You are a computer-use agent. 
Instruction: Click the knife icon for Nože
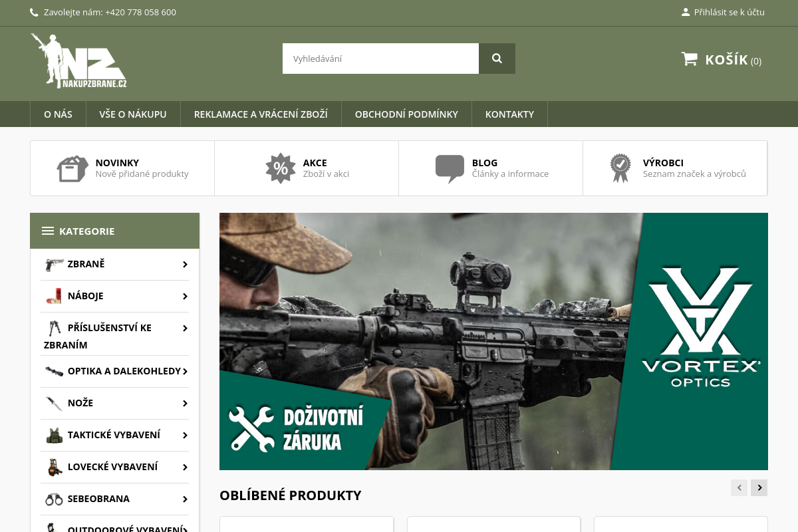(55, 403)
